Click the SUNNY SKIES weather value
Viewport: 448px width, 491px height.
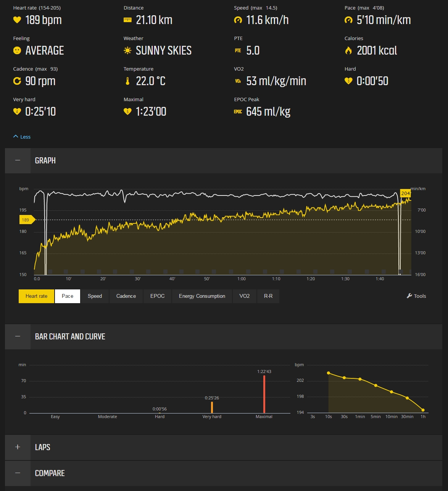[x=164, y=50]
